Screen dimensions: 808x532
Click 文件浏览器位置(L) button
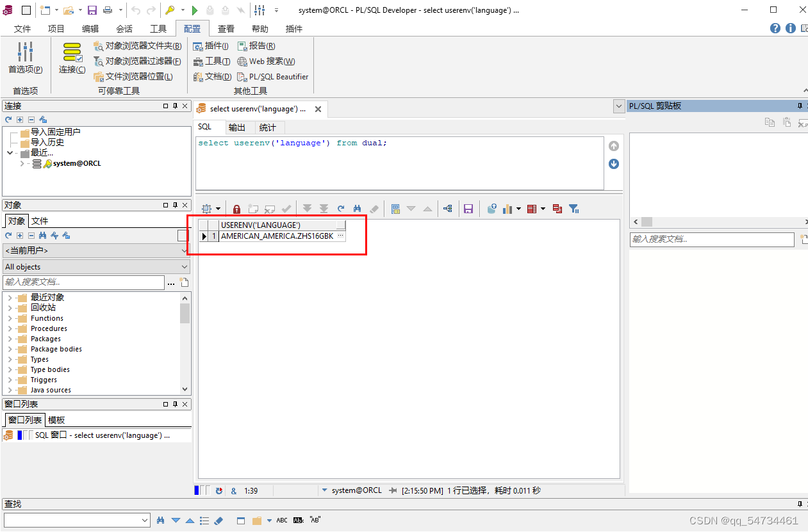point(133,76)
